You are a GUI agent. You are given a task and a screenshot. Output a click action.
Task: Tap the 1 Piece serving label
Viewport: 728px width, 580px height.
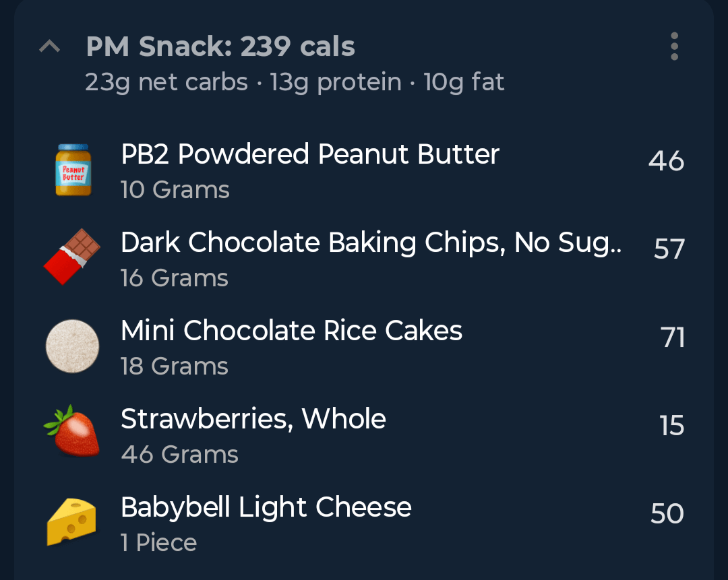(x=159, y=543)
